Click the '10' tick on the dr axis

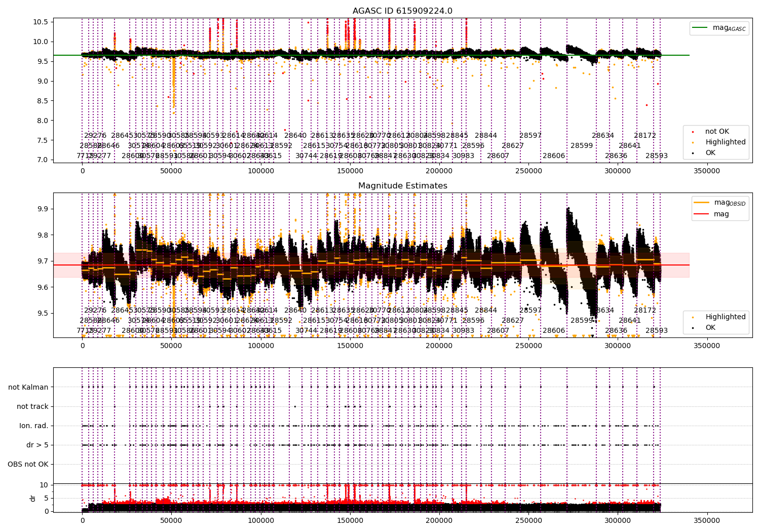(44, 485)
